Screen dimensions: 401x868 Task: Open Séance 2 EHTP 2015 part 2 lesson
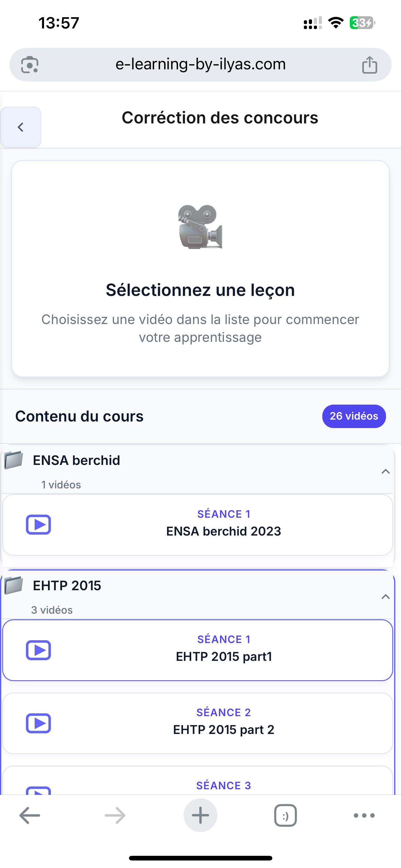click(x=198, y=723)
